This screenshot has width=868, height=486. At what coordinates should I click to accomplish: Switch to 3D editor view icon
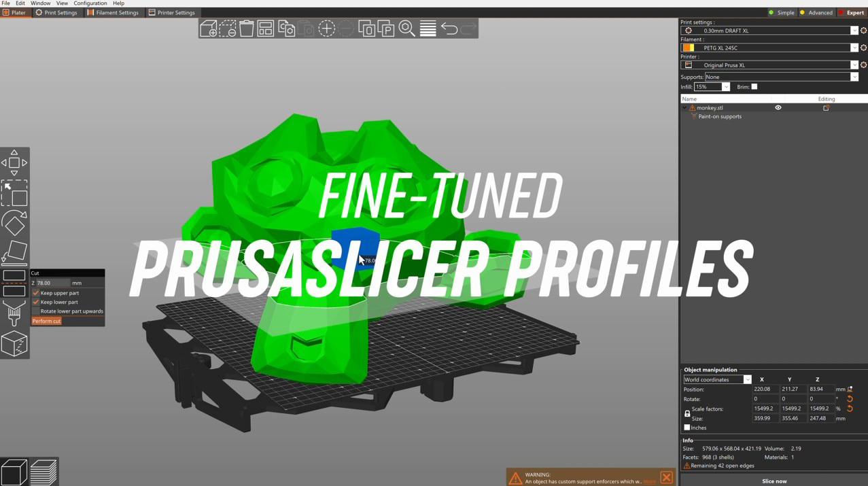coord(14,472)
